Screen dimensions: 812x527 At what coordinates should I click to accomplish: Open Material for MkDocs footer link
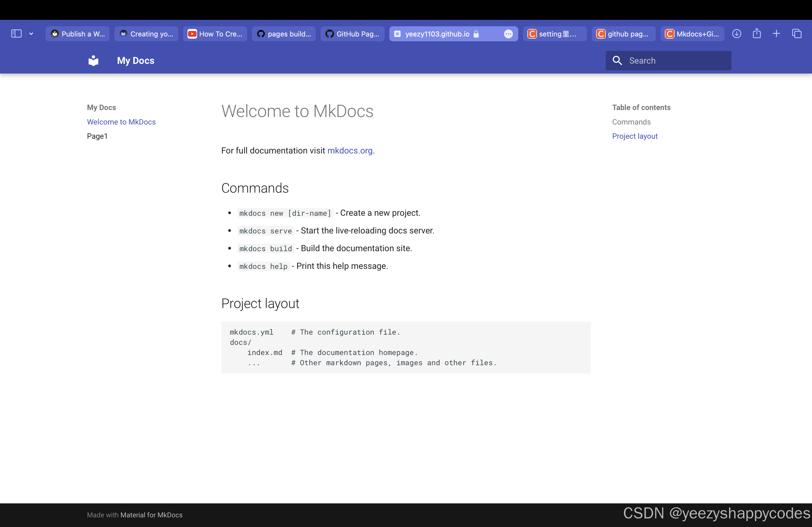[x=151, y=515]
